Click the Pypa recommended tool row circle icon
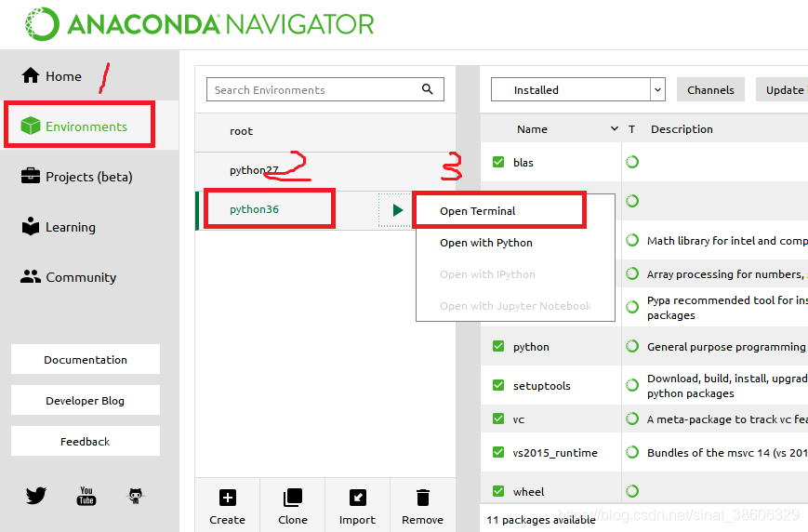The width and height of the screenshot is (808, 532). 632,307
